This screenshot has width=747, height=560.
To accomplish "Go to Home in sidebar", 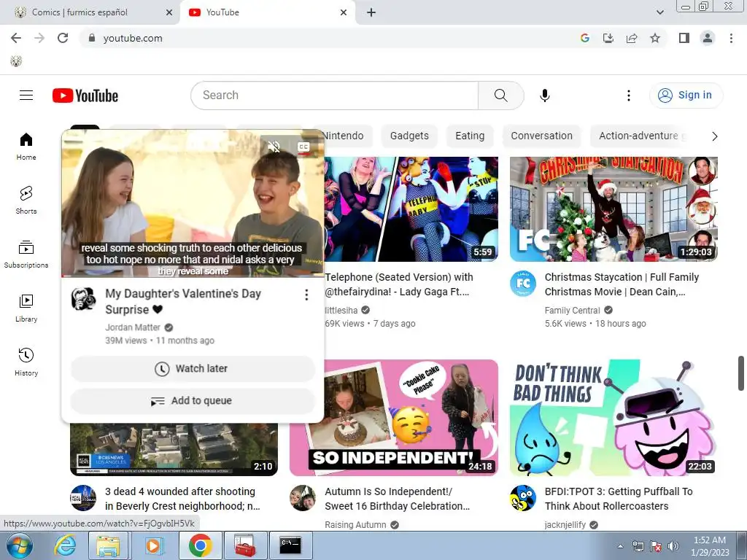I will pyautogui.click(x=26, y=146).
